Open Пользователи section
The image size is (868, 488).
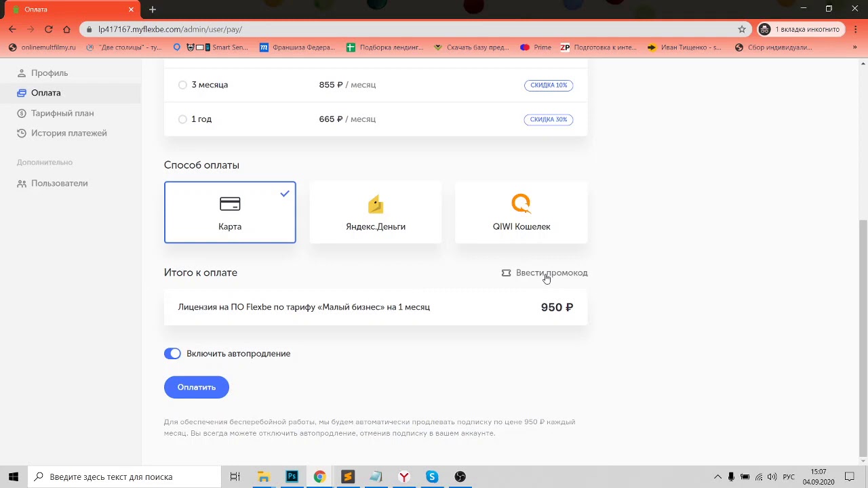[x=52, y=183]
